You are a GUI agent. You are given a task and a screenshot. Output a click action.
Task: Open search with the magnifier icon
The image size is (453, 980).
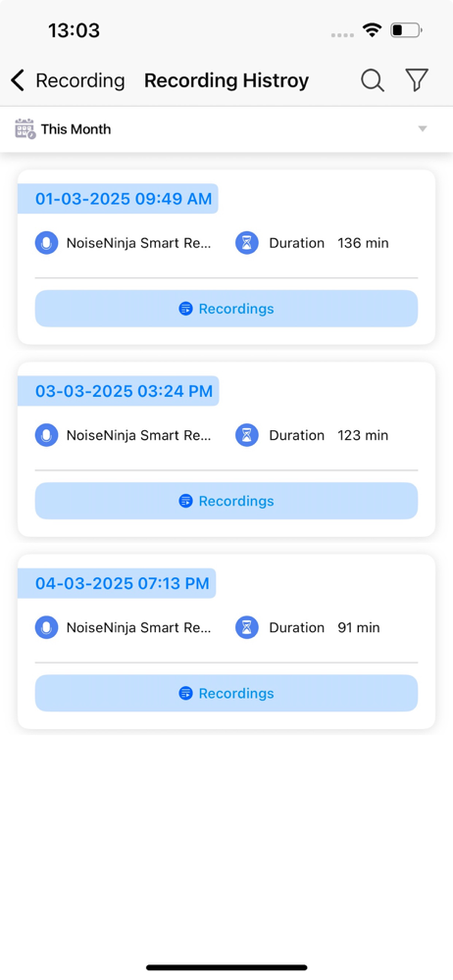[x=373, y=80]
